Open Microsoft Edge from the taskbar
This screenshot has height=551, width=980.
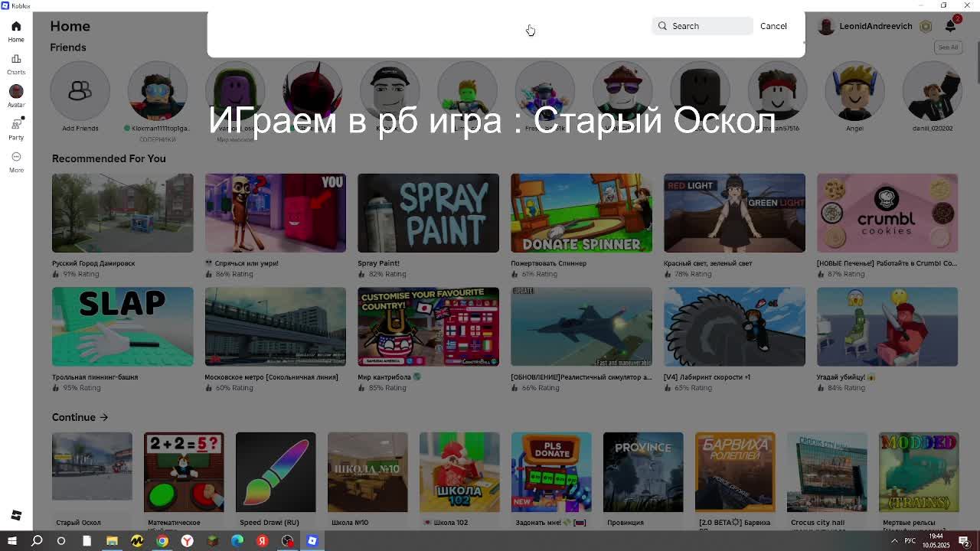click(237, 541)
